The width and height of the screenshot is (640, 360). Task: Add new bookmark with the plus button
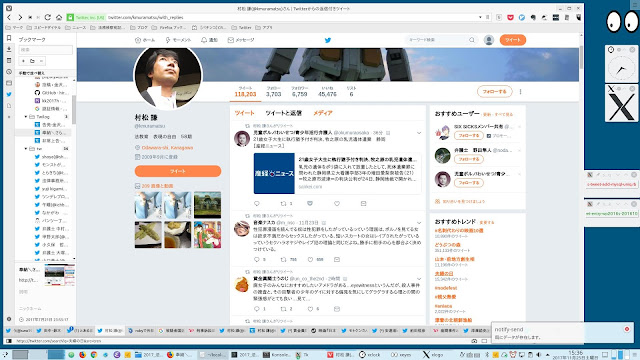pyautogui.click(x=23, y=61)
